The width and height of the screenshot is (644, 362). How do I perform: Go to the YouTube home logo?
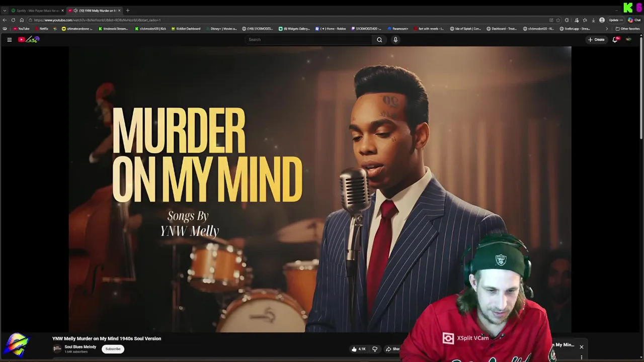point(29,40)
